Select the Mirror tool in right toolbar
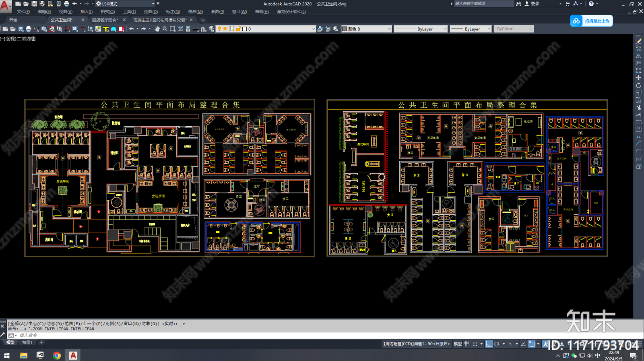The width and height of the screenshot is (644, 361). click(x=639, y=56)
